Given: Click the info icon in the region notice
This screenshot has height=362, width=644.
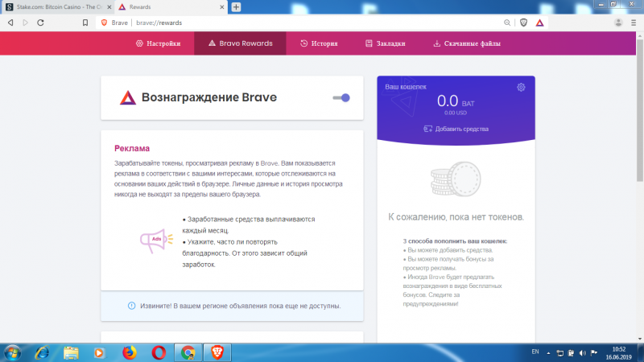Looking at the screenshot, I should [131, 306].
